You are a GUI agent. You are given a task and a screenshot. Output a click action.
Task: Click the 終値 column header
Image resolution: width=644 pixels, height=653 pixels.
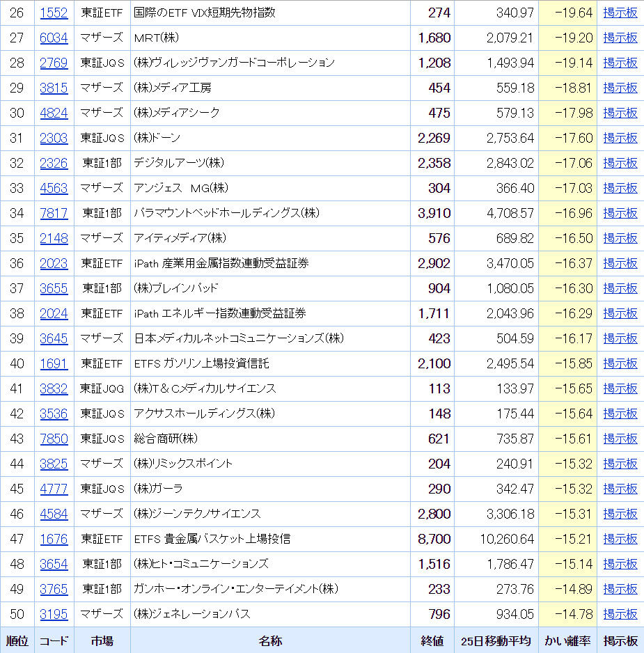(432, 640)
